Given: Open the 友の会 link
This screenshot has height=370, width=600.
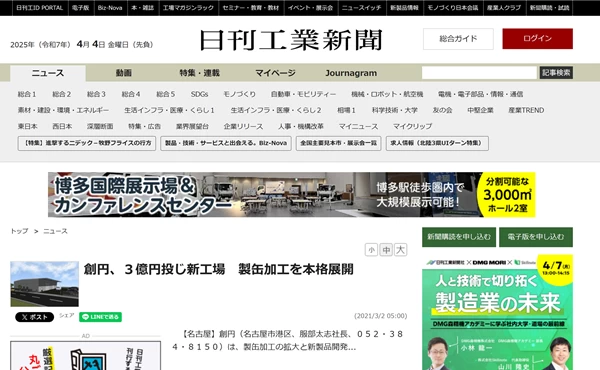Looking at the screenshot, I should pos(442,110).
